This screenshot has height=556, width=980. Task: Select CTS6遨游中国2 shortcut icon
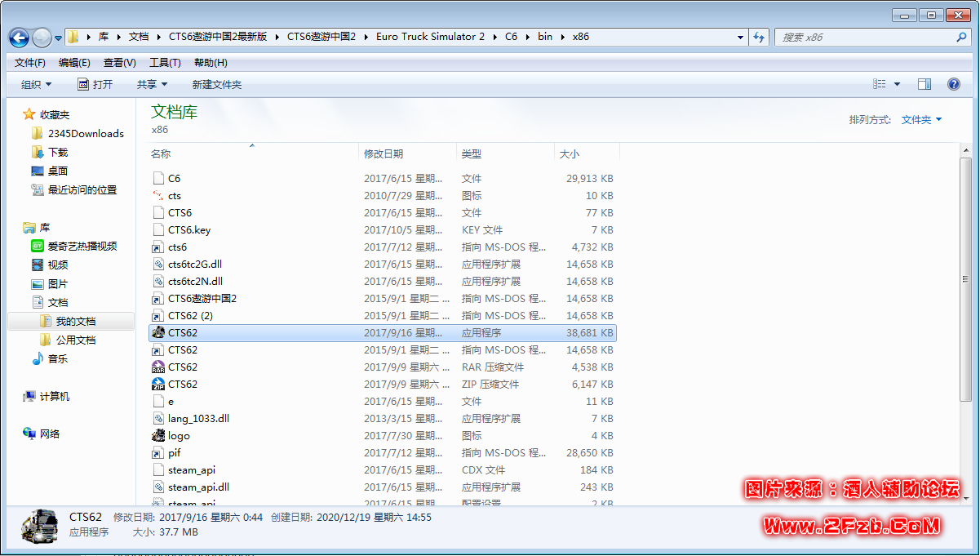(158, 299)
